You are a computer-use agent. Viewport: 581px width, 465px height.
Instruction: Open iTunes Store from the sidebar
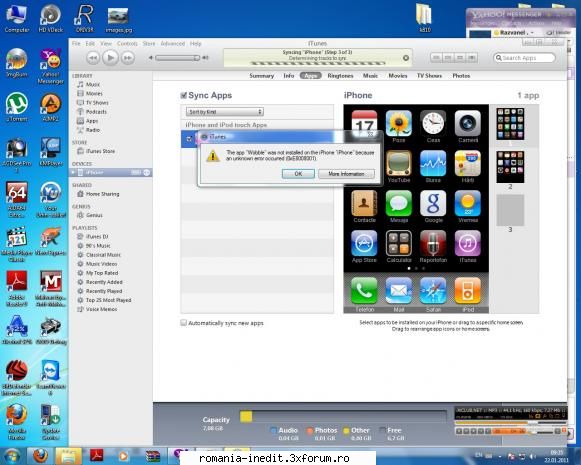point(100,151)
